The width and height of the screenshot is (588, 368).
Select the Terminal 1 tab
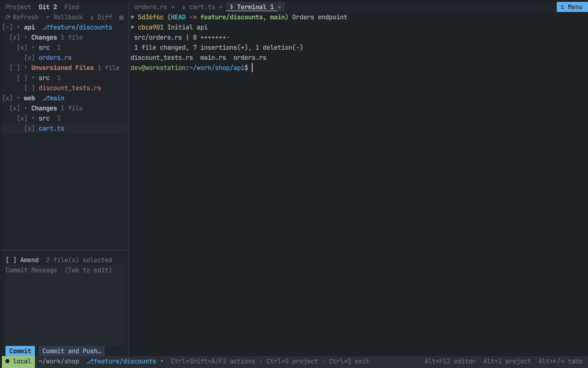click(255, 7)
